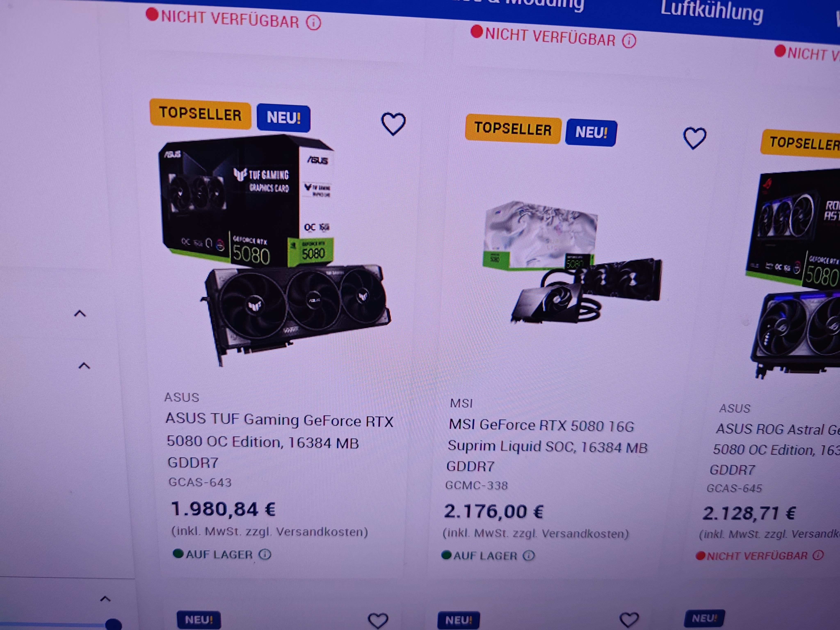Image resolution: width=840 pixels, height=630 pixels.
Task: Click info icon beside top-left NICHT VERFÜGBAR
Action: [x=314, y=22]
